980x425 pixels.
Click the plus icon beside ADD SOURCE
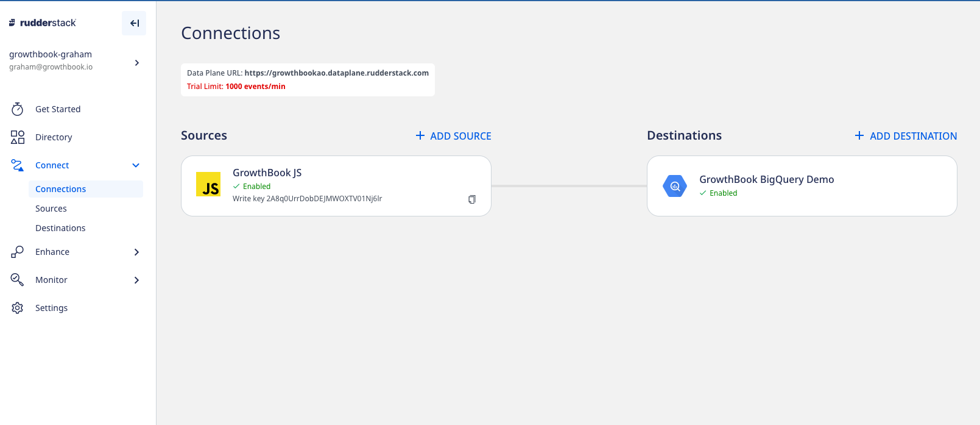[420, 135]
